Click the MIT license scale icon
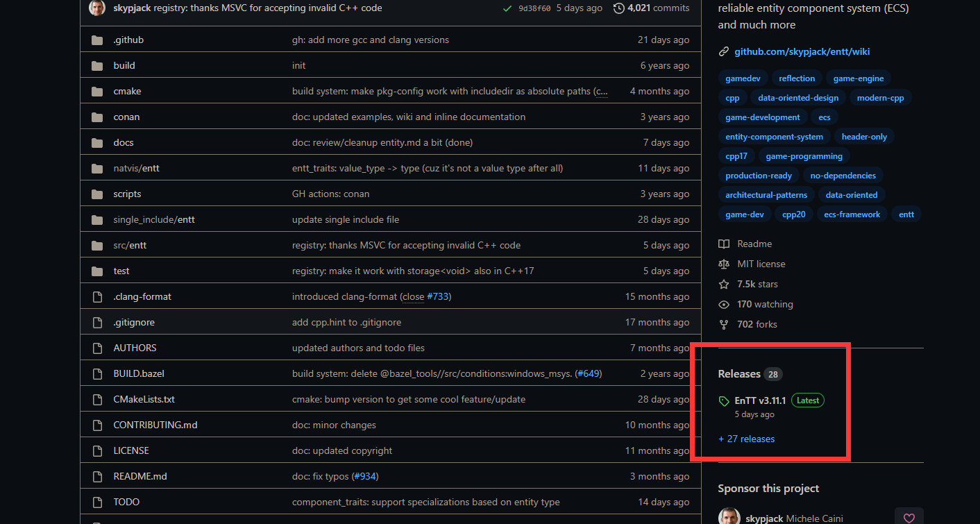 (x=724, y=264)
